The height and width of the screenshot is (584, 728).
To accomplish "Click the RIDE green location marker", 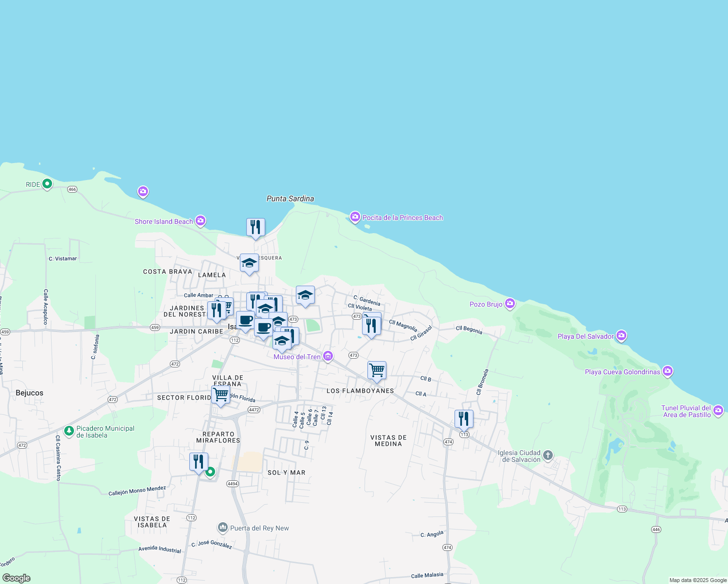I will point(47,184).
